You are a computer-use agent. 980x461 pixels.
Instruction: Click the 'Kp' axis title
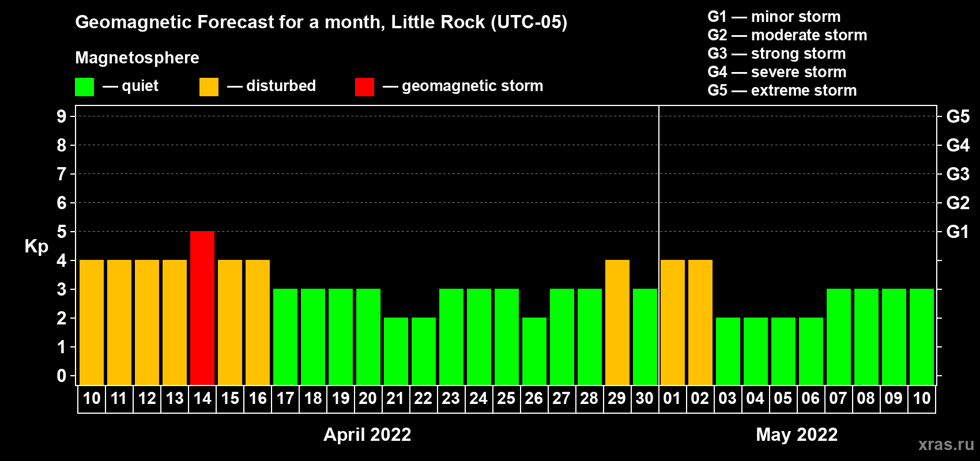point(36,247)
